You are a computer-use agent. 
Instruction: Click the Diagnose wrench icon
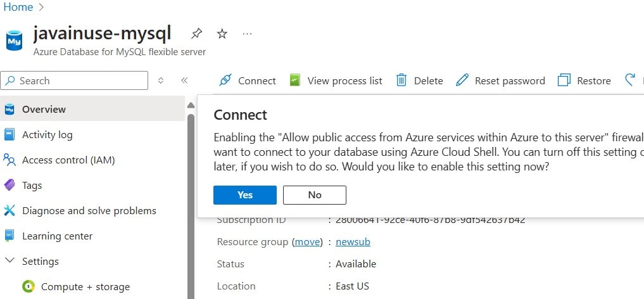9,211
